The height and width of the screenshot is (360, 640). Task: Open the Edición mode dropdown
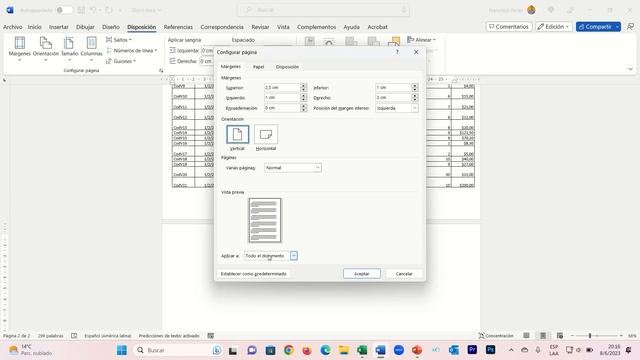pyautogui.click(x=553, y=27)
